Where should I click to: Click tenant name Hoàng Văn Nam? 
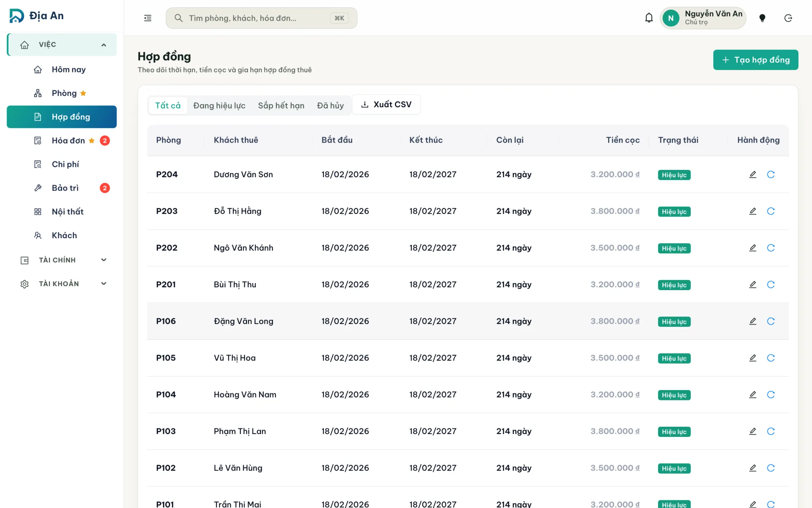[x=245, y=395]
